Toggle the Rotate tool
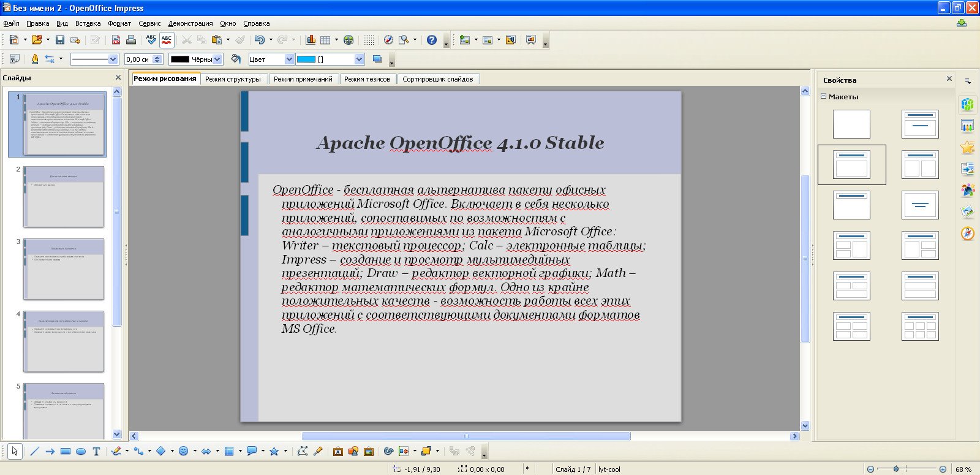 [388, 452]
